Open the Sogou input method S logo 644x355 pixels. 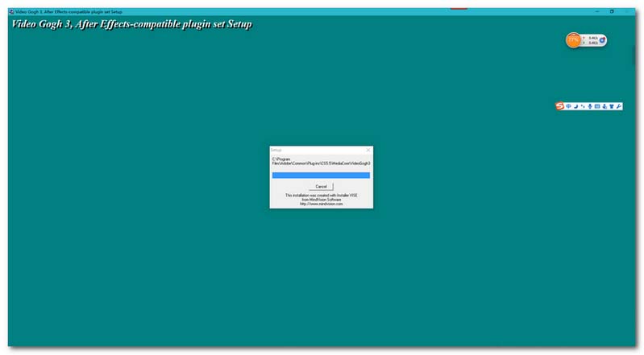click(x=559, y=106)
